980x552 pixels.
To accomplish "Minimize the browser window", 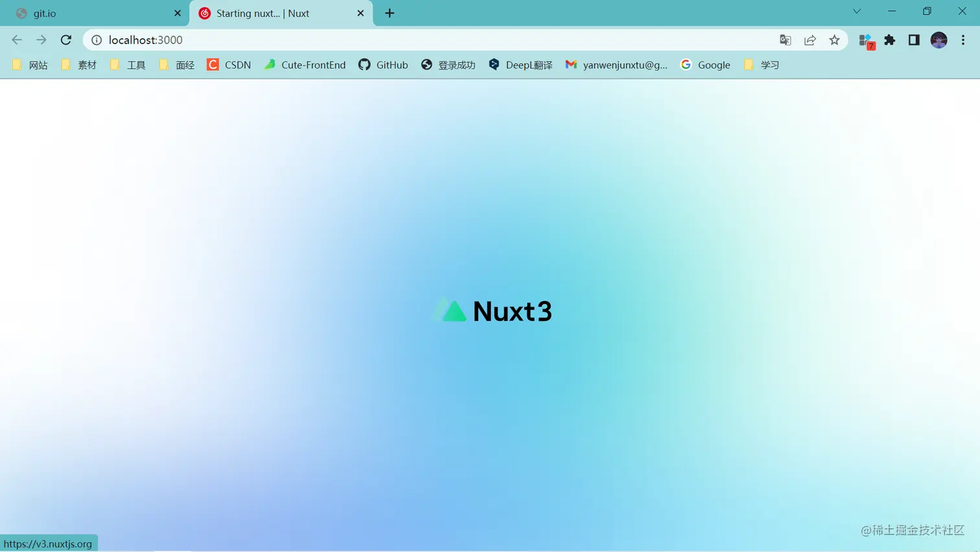I will tap(892, 11).
